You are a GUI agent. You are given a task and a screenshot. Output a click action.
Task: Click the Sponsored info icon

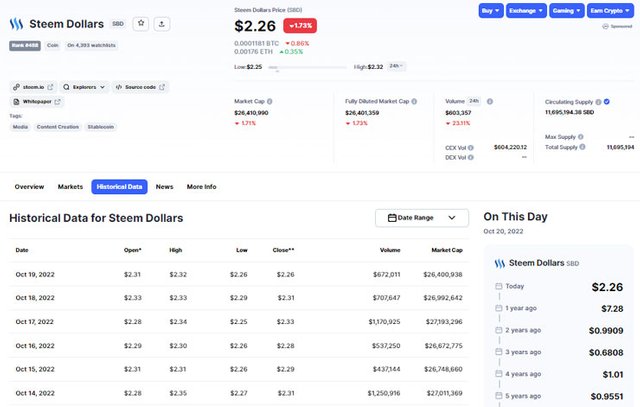605,26
